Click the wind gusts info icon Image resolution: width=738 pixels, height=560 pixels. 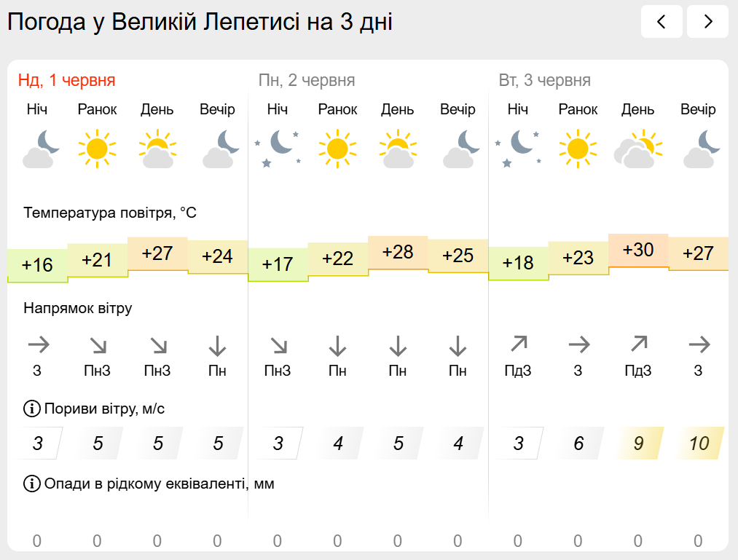(x=32, y=409)
